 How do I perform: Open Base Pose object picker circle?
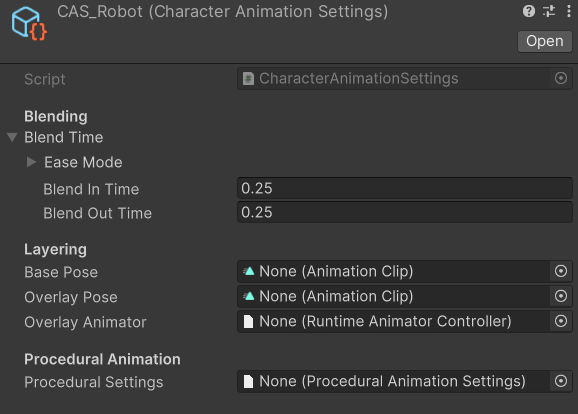(561, 271)
